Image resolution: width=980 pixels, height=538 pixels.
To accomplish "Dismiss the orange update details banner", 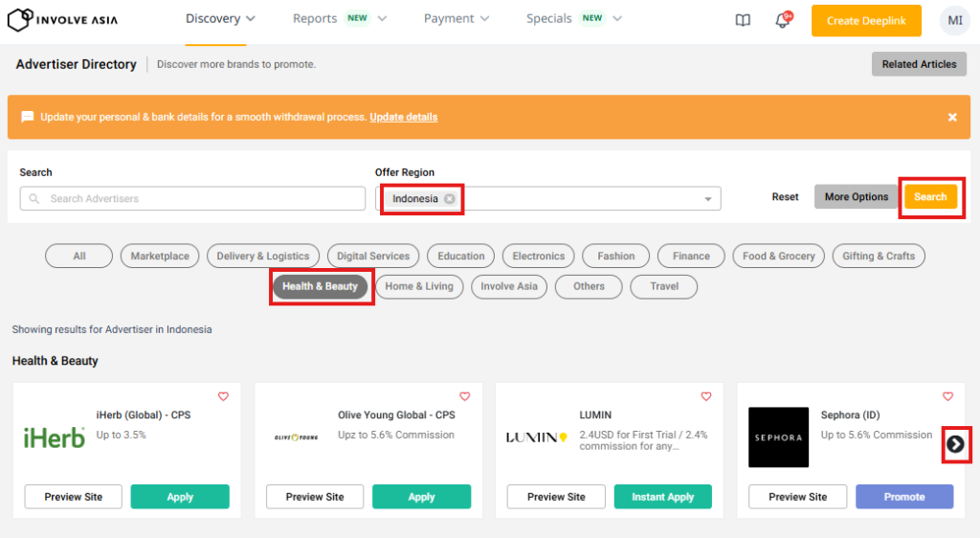I will [x=952, y=117].
